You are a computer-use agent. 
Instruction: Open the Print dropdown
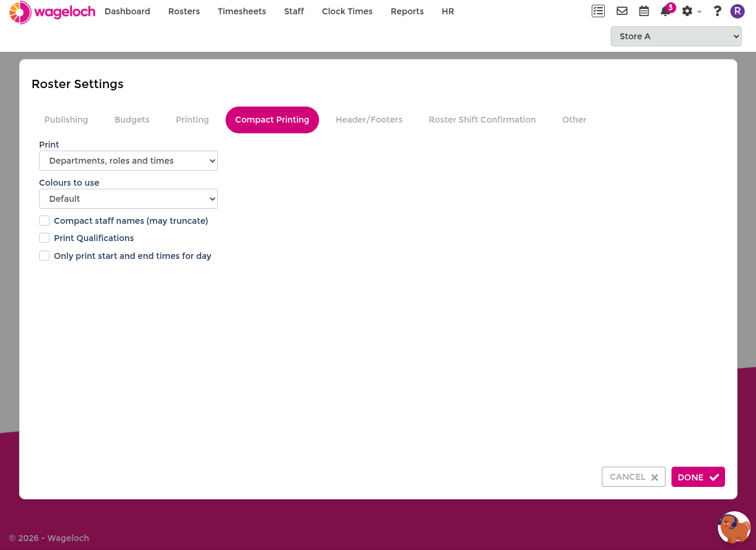(129, 161)
